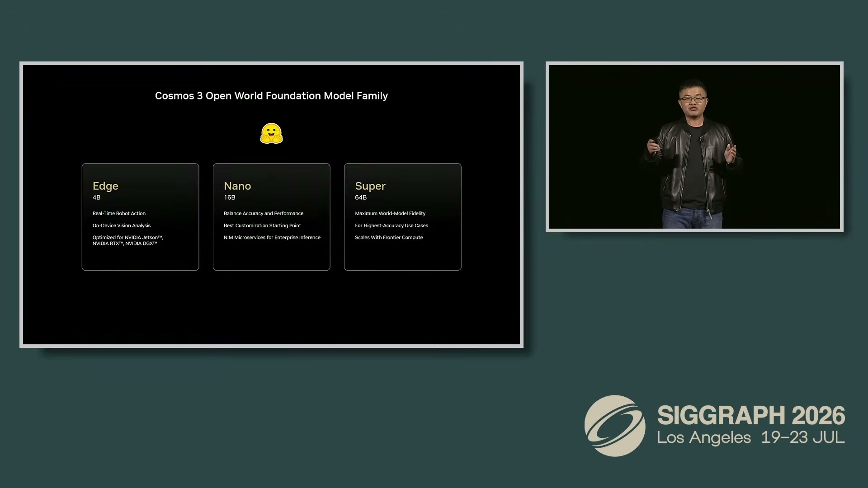Select the Edge model card

tap(140, 217)
